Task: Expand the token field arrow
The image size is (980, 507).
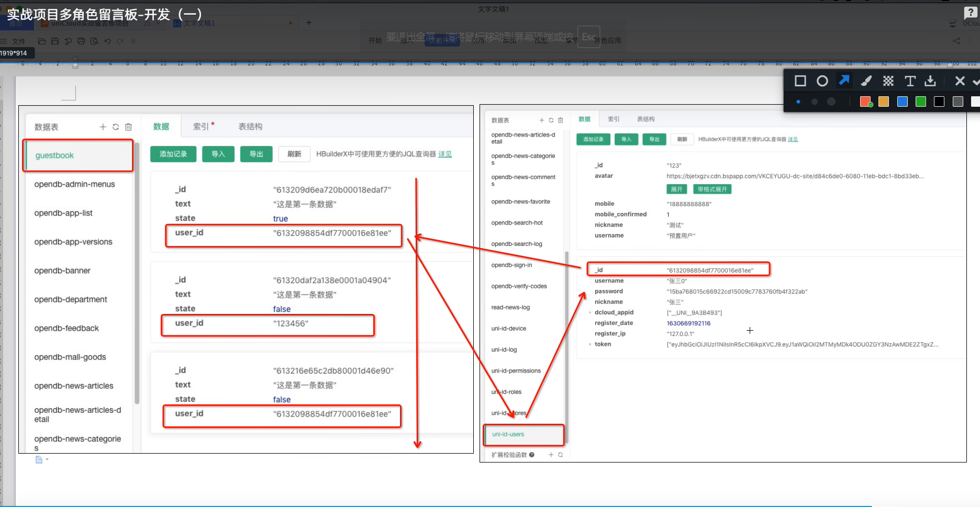Action: 590,344
